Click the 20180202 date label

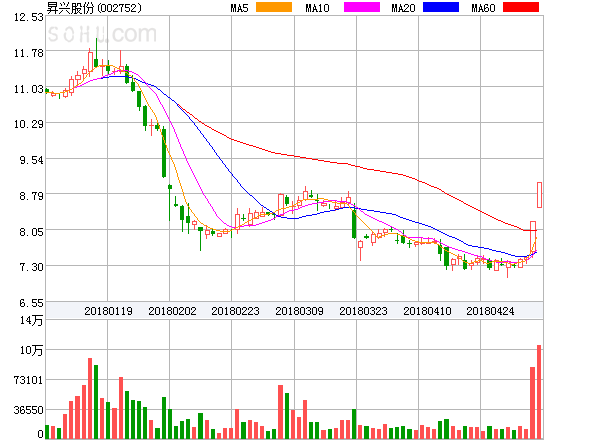click(172, 311)
